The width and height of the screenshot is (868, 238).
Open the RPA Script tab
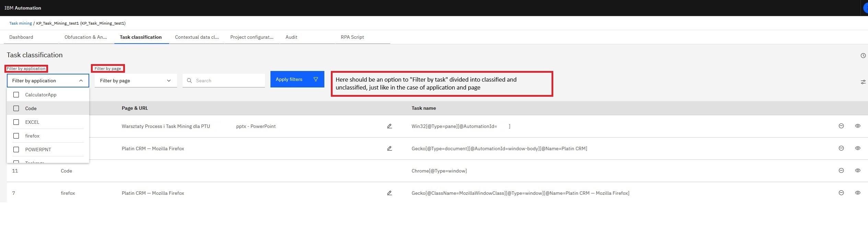(x=352, y=37)
